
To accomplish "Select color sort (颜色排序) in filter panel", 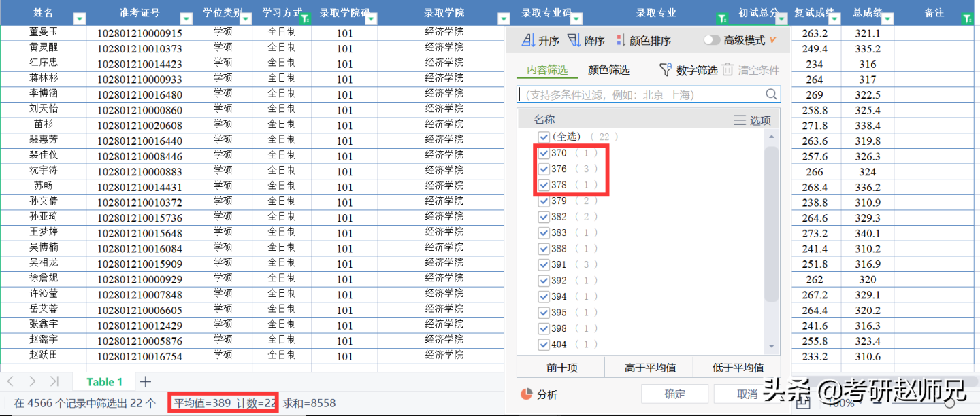I will click(619, 39).
